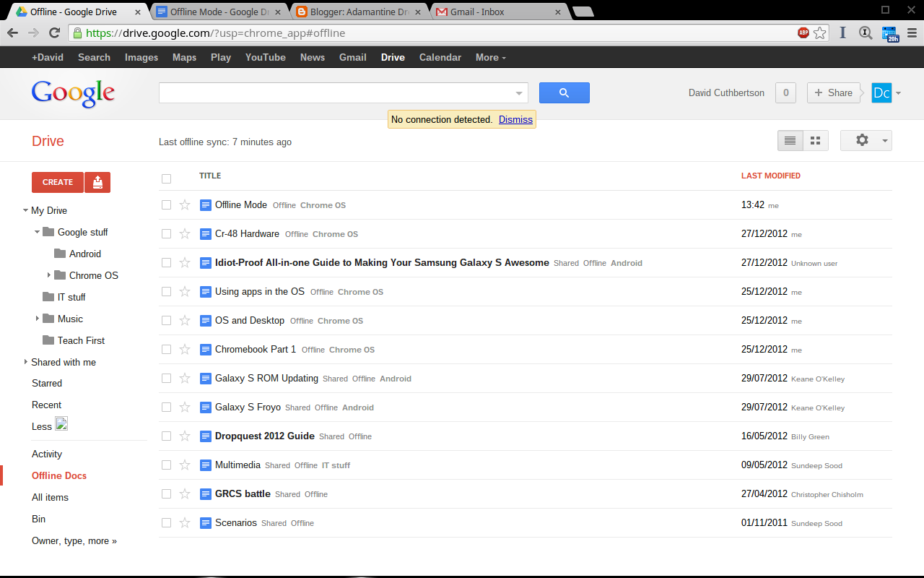
Task: Collapse the My Drive tree arrow
Action: point(25,210)
